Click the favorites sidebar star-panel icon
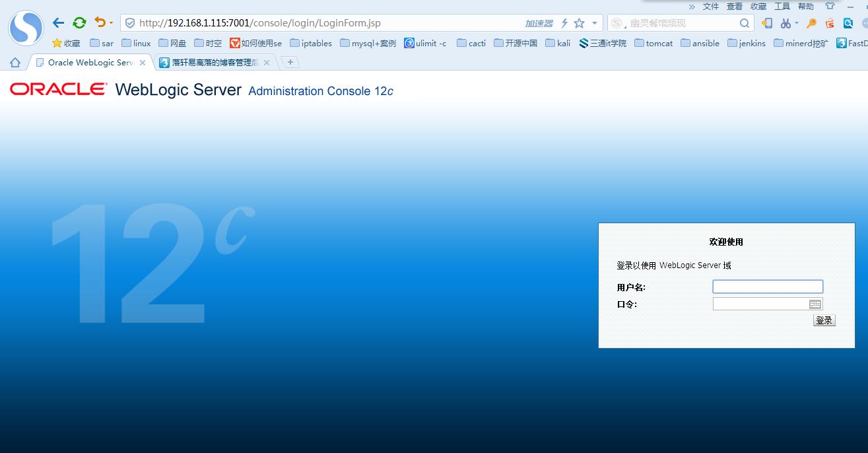Viewport: 868px width, 453px height. click(x=766, y=23)
